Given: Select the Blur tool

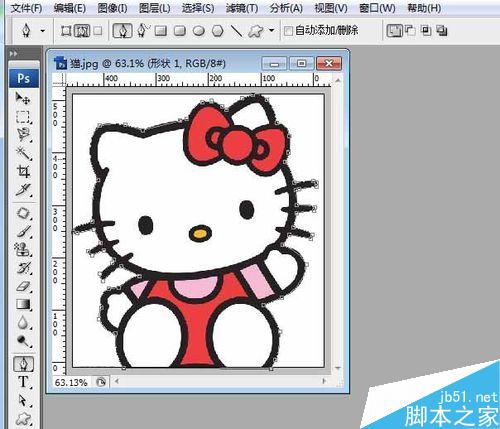Looking at the screenshot, I should (23, 322).
